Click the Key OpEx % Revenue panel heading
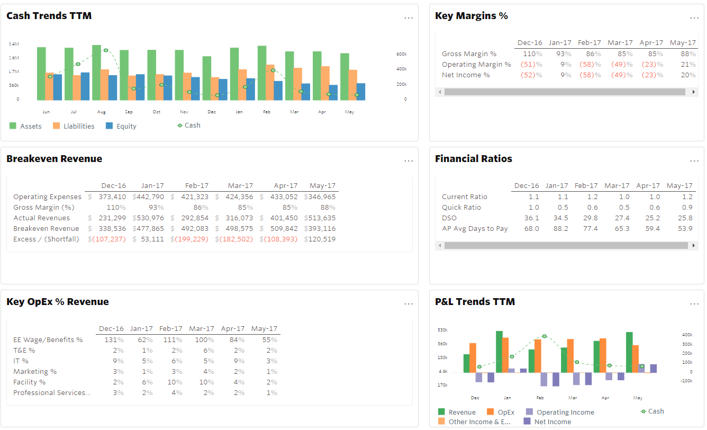The width and height of the screenshot is (707, 430). pyautogui.click(x=57, y=302)
